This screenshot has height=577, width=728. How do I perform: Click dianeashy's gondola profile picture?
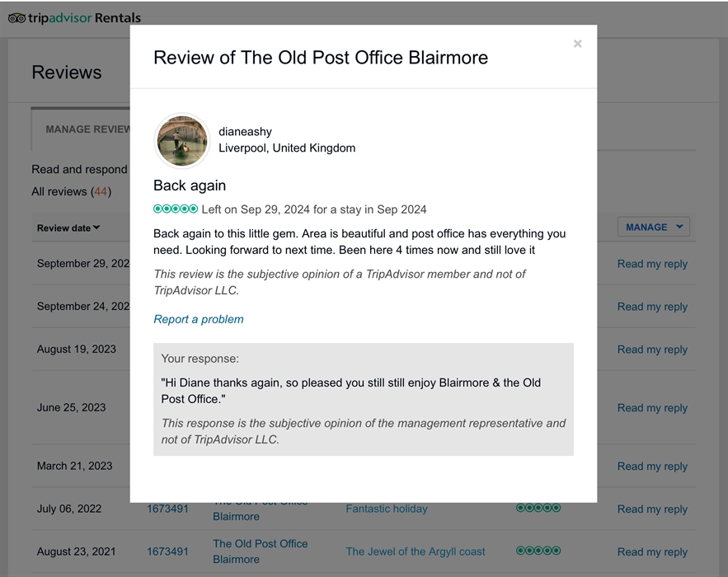(182, 140)
